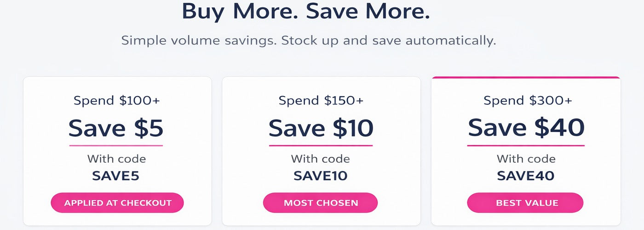Viewport: 644px width, 230px height.
Task: Select the Save $10 offer headline
Action: coord(321,128)
